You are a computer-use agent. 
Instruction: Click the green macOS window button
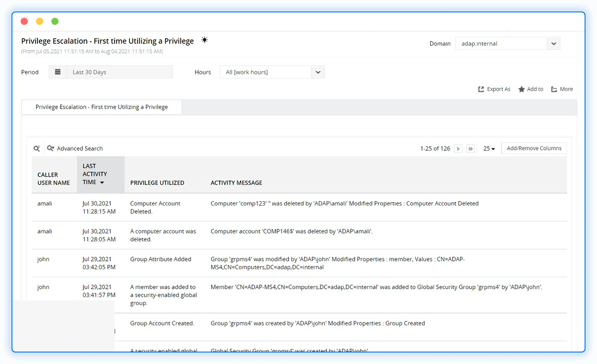[55, 21]
